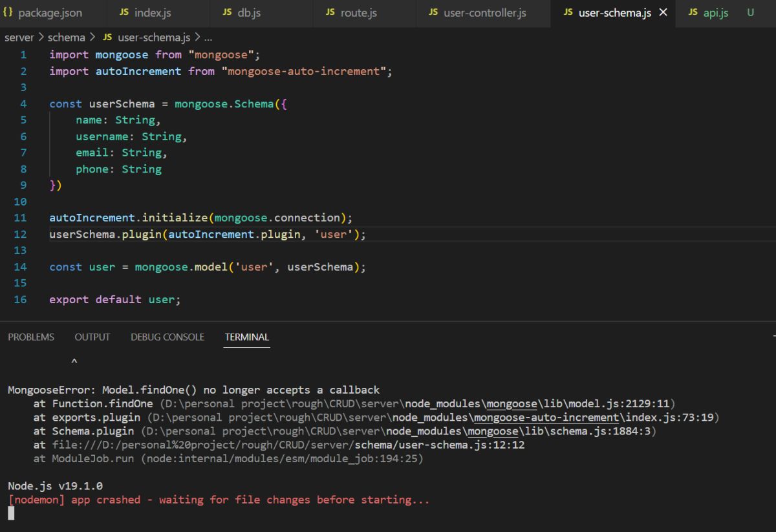Image resolution: width=776 pixels, height=532 pixels.
Task: Click 'server' in the breadcrumb path
Action: pyautogui.click(x=19, y=37)
